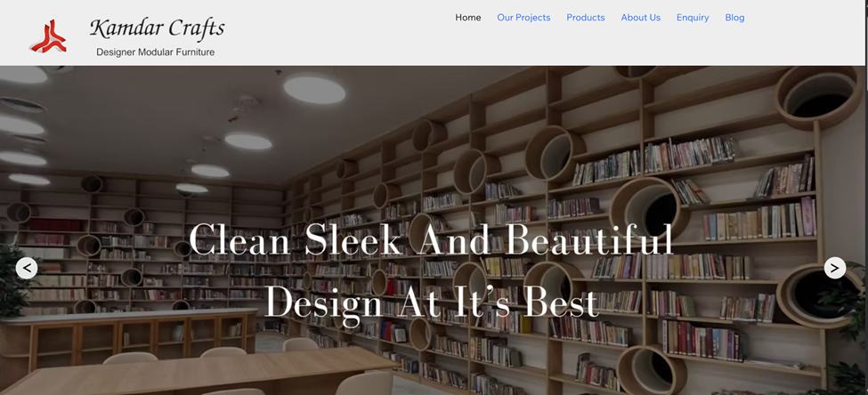868x395 pixels.
Task: Open the Our Projects page
Action: 523,18
